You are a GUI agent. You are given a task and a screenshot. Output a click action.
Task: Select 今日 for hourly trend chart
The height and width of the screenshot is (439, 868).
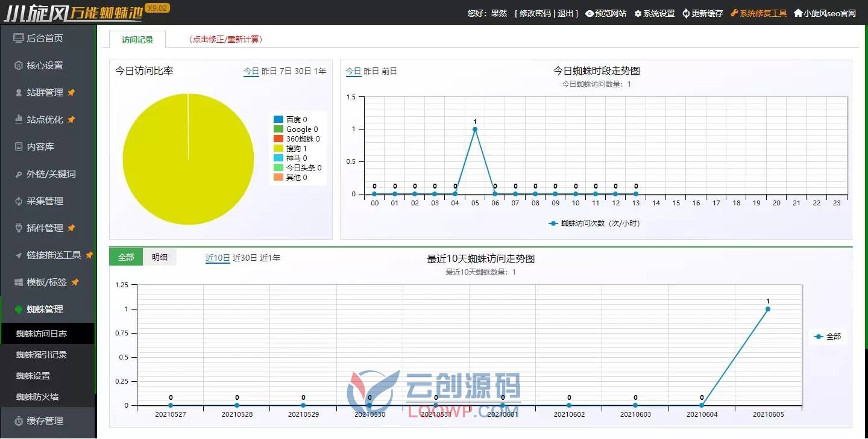click(354, 71)
